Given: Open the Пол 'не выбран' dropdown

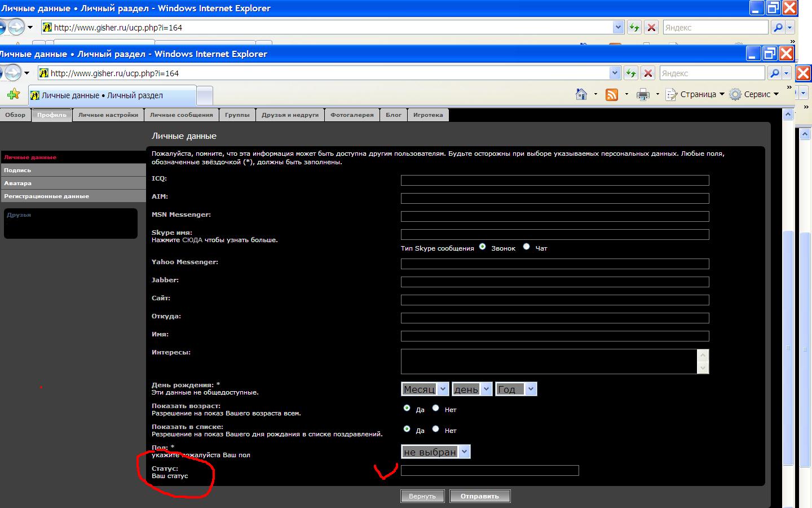Looking at the screenshot, I should [x=435, y=452].
